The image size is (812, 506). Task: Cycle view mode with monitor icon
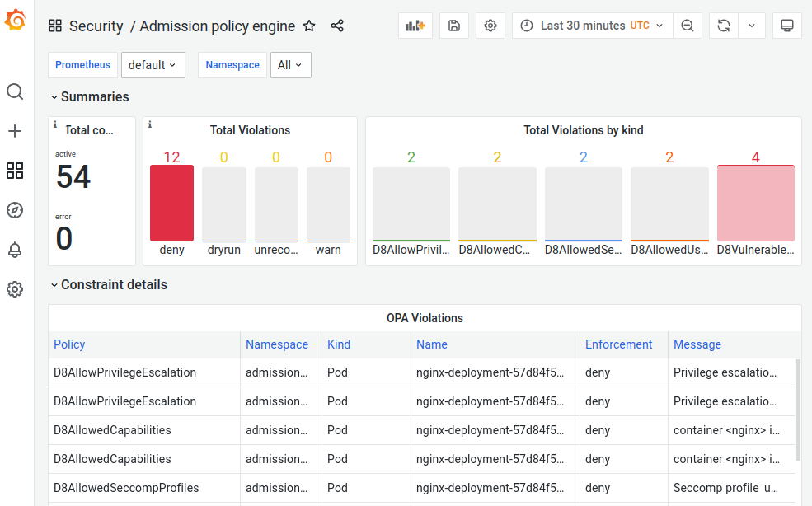pos(787,26)
